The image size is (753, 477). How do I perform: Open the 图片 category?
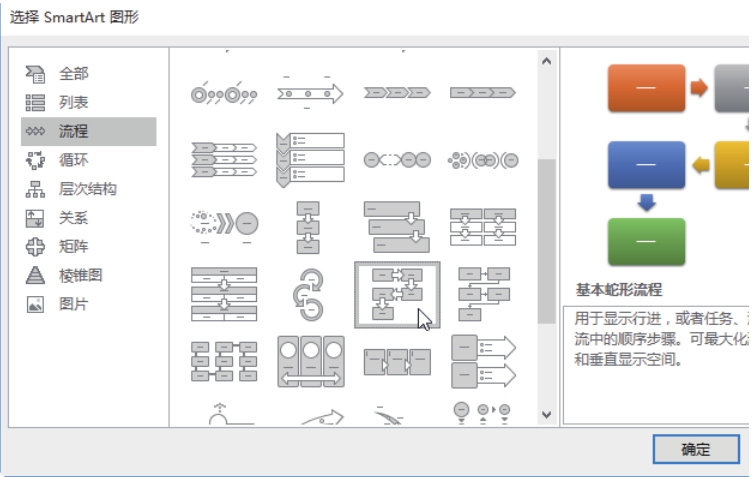click(x=88, y=304)
